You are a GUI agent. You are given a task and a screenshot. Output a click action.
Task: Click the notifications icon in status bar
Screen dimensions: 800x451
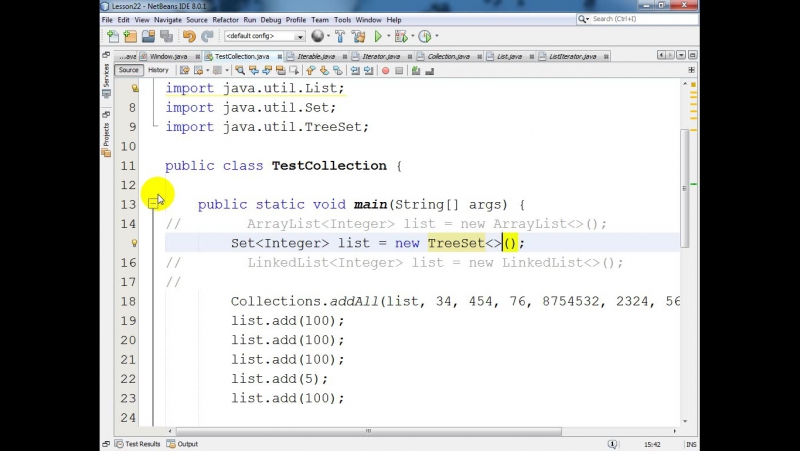613,444
